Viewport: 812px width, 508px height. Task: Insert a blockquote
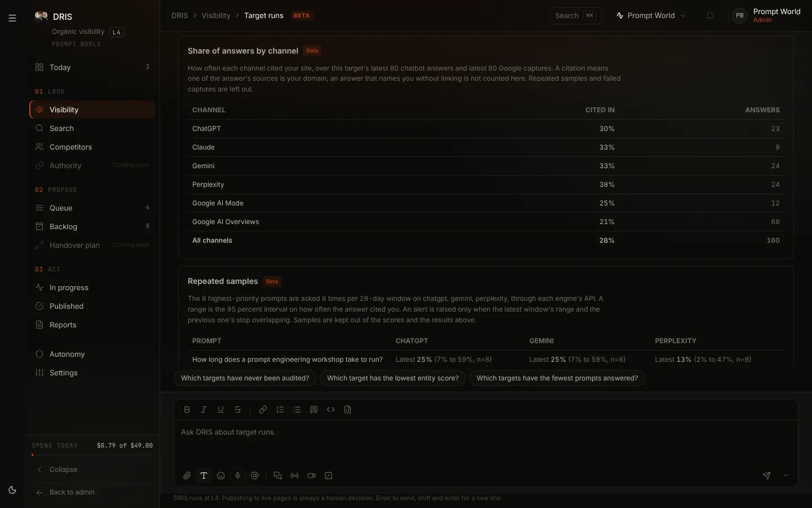point(314,410)
